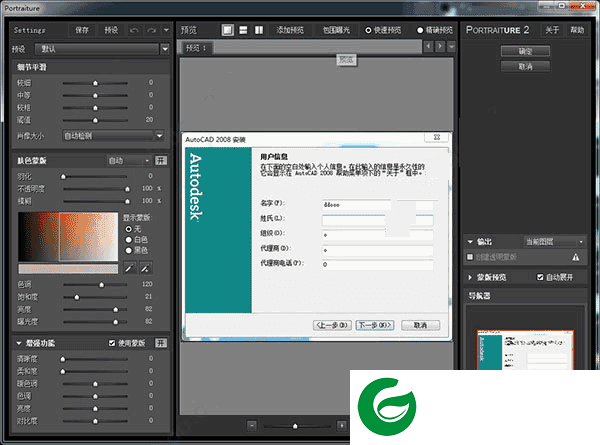
Task: Adjust the hue slider valued 120
Action: [x=101, y=285]
